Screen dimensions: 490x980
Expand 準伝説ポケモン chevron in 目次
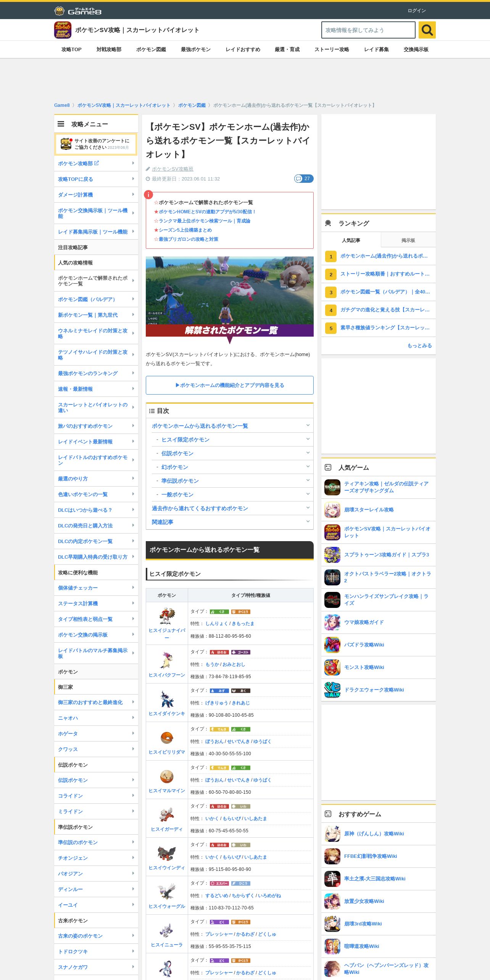click(x=308, y=480)
